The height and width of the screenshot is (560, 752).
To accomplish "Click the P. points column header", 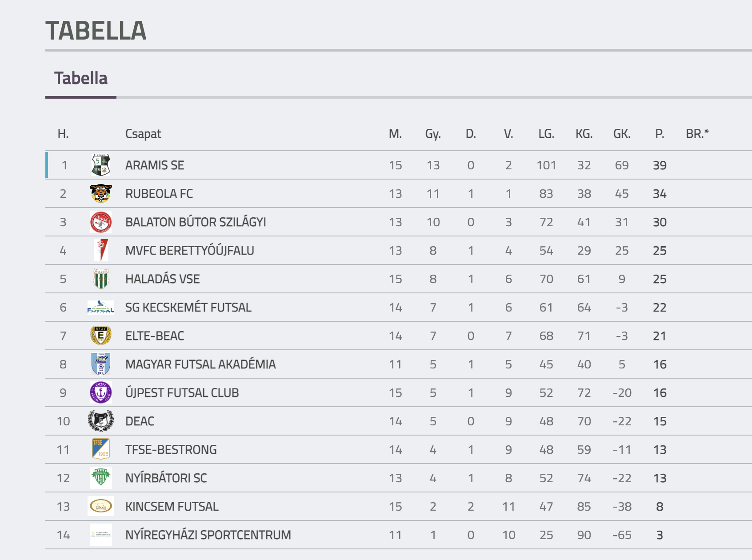I will click(x=660, y=134).
